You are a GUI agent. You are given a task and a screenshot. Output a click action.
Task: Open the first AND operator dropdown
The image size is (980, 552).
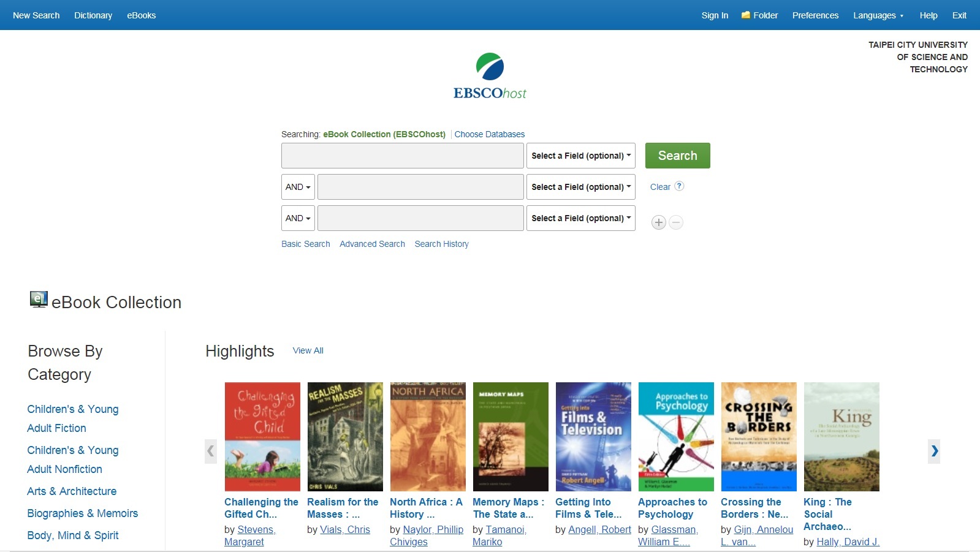(x=298, y=187)
